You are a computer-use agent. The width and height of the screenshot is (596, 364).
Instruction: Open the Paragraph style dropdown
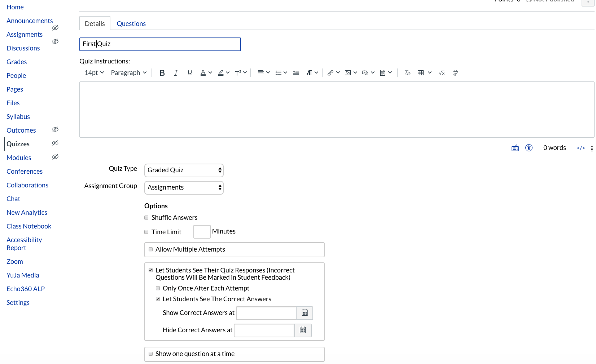[x=128, y=72]
